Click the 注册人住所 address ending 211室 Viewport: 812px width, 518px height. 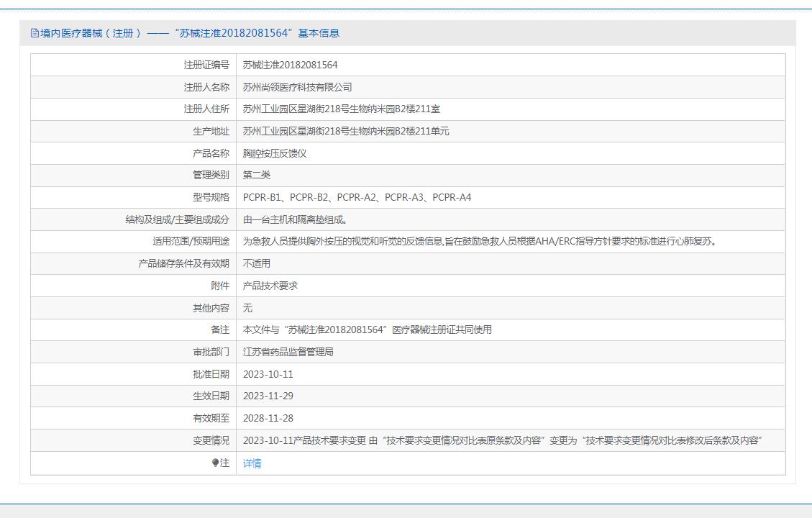[341, 109]
